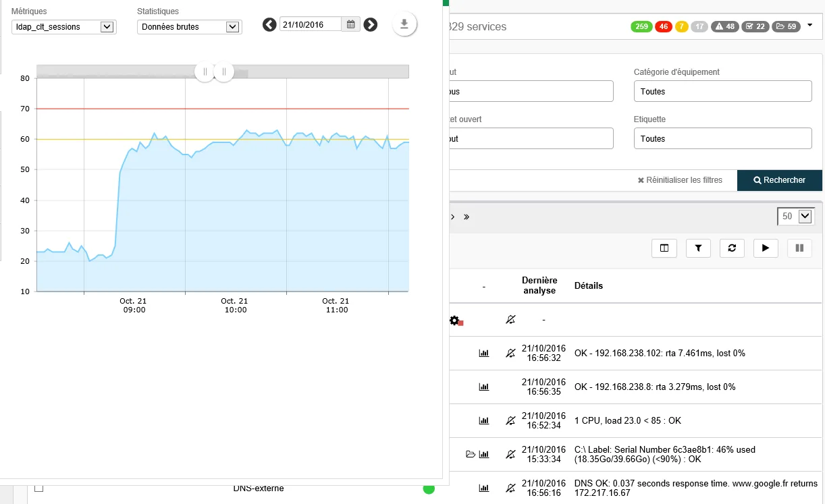Click the 21/10/2016 15:33:34 timestamp

click(x=543, y=454)
